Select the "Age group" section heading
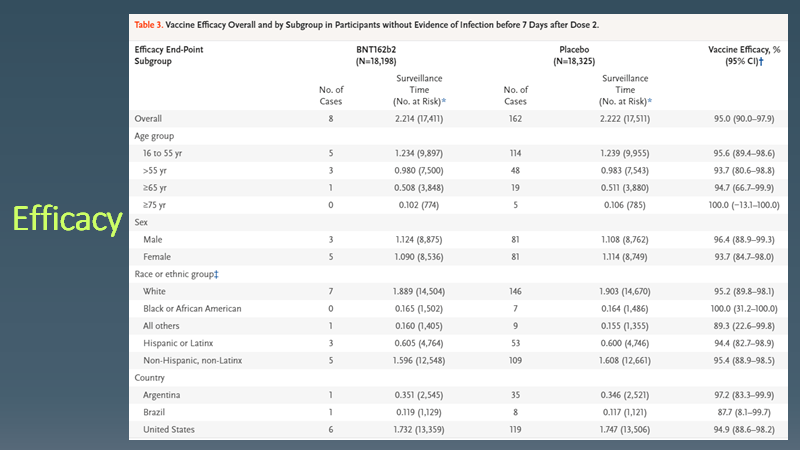800x450 pixels. pos(157,134)
